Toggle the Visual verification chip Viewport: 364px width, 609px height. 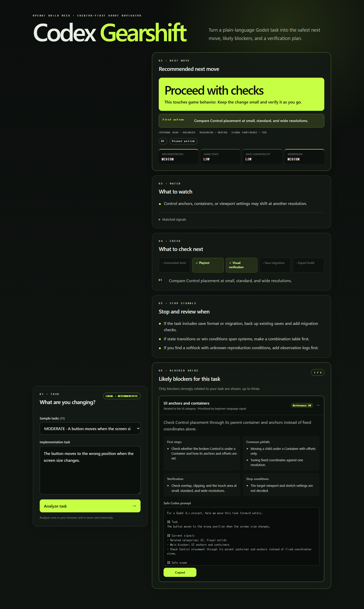(241, 265)
